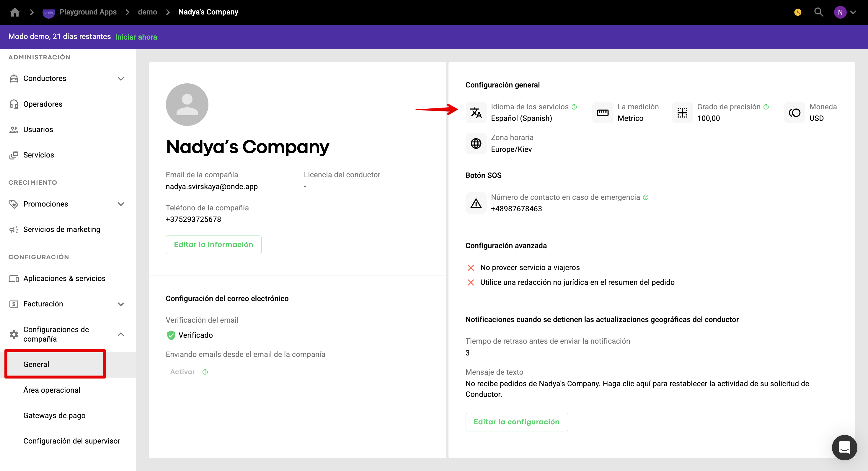868x471 pixels.
Task: Click the Iniciar ahora link
Action: [x=136, y=37]
